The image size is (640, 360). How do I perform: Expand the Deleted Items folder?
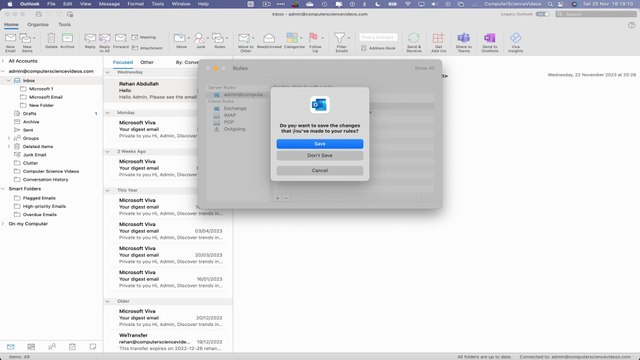click(x=9, y=146)
